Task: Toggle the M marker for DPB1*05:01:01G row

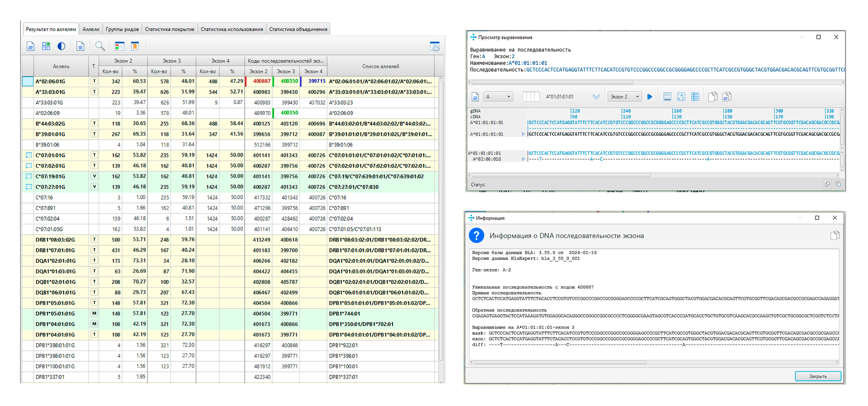Action: (94, 313)
